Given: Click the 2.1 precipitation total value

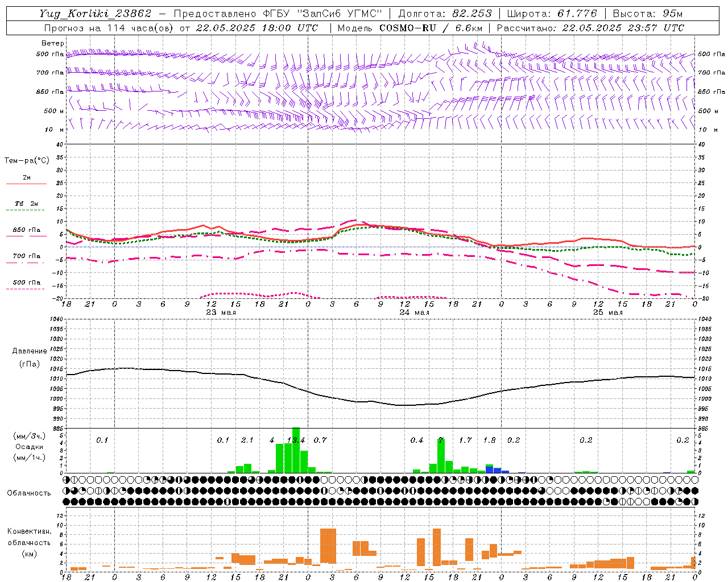Looking at the screenshot, I should [247, 440].
